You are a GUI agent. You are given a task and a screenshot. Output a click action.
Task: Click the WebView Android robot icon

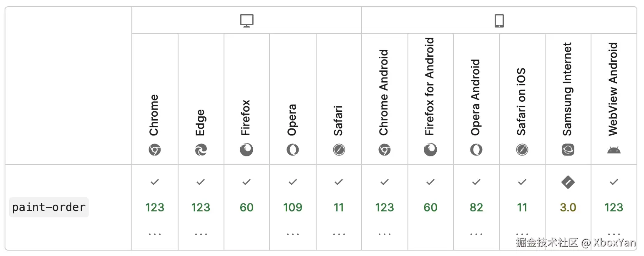[x=614, y=150]
